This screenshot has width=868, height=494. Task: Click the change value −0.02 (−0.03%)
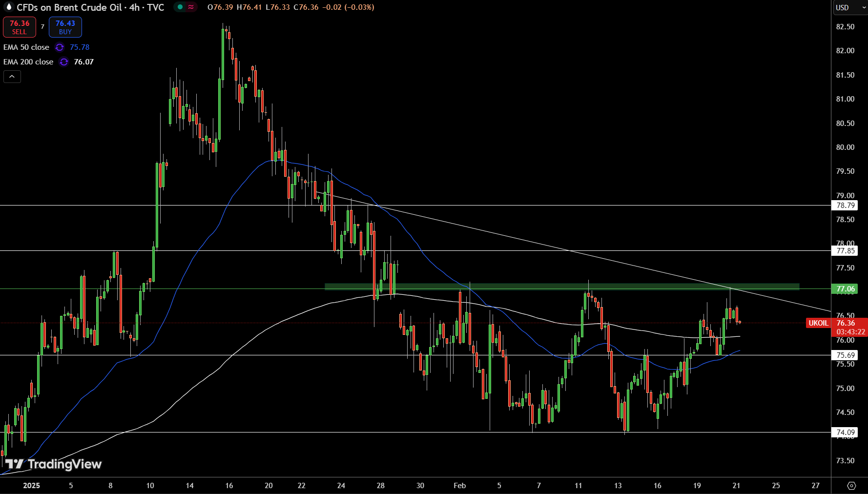point(348,7)
